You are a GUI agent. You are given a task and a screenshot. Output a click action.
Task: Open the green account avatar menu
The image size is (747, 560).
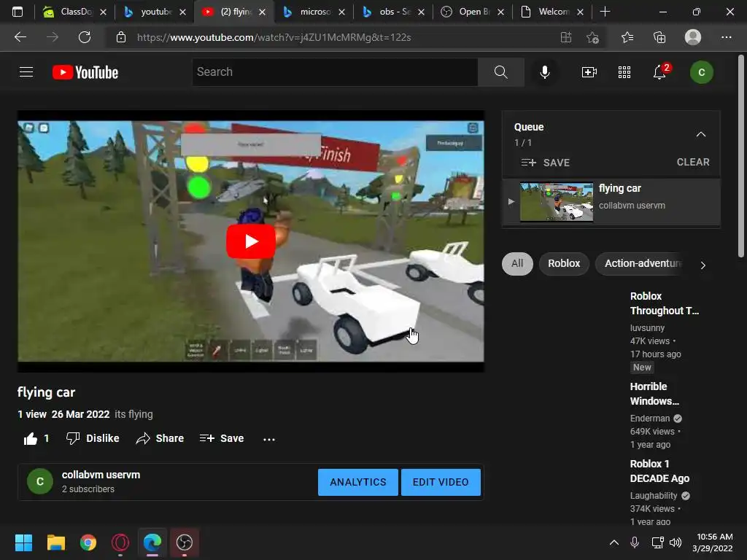tap(701, 72)
